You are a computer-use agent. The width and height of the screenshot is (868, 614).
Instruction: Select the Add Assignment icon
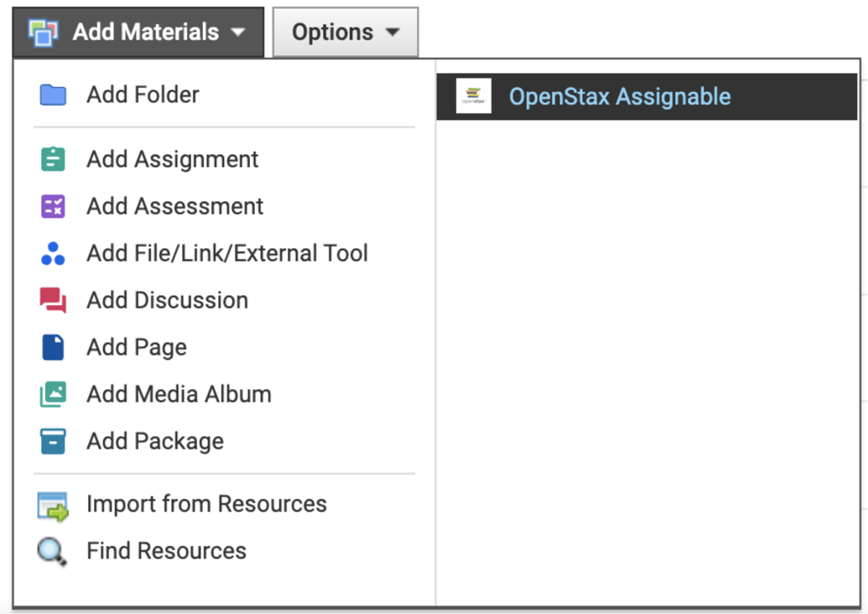52,159
